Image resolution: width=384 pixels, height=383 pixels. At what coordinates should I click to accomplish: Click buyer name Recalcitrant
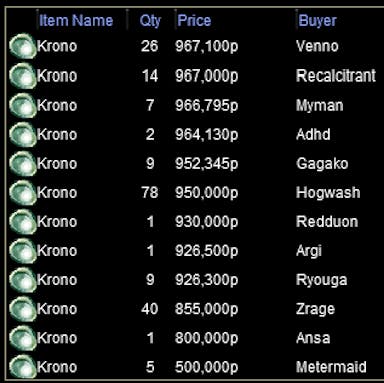point(336,76)
